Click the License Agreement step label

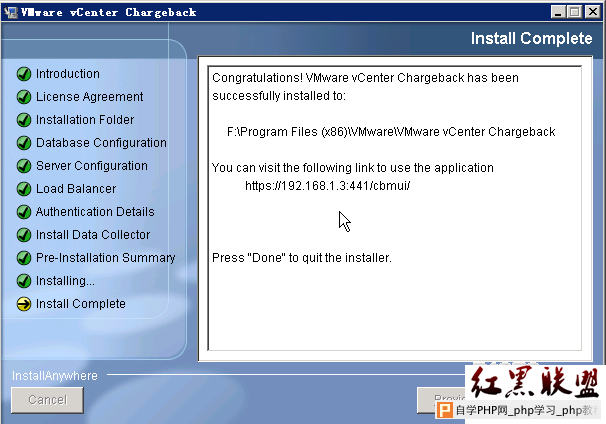pyautogui.click(x=90, y=97)
